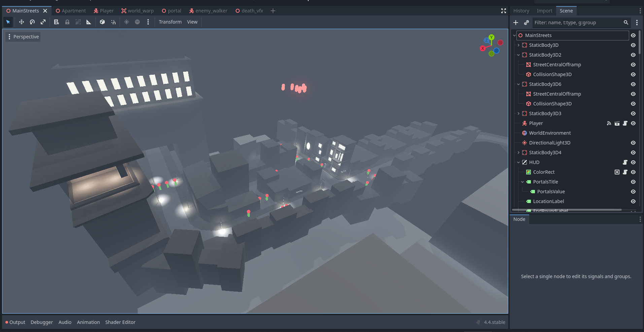Click the Add Child Node plus icon
The image size is (644, 332).
tap(516, 23)
